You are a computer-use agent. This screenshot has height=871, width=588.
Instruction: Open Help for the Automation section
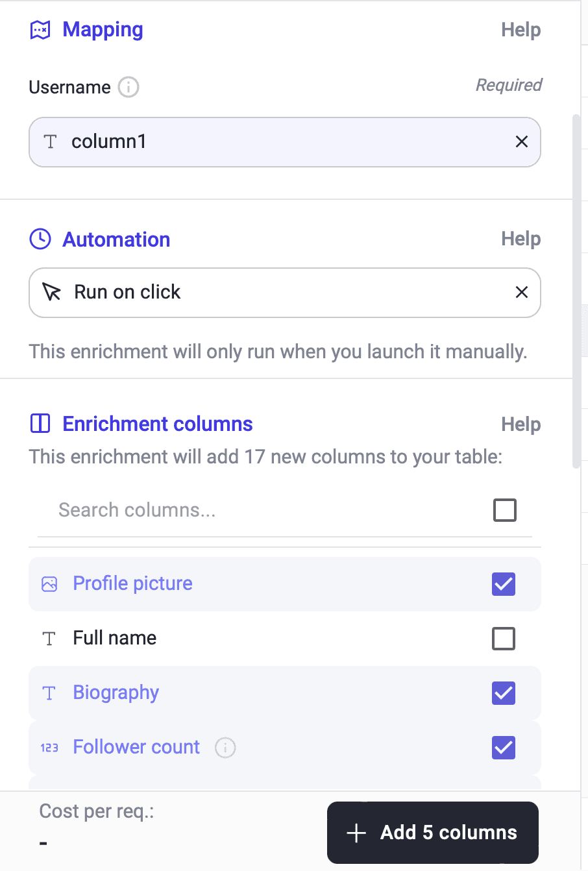click(x=521, y=239)
